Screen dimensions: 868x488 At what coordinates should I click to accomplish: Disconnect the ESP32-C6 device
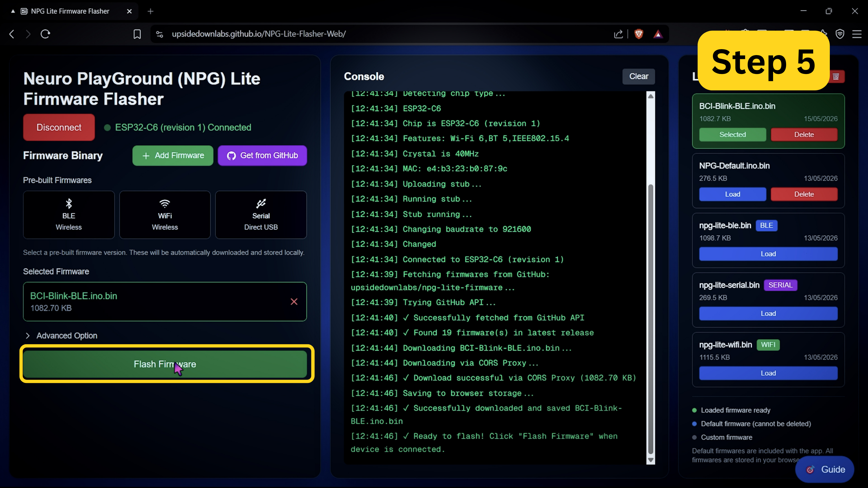tap(59, 127)
